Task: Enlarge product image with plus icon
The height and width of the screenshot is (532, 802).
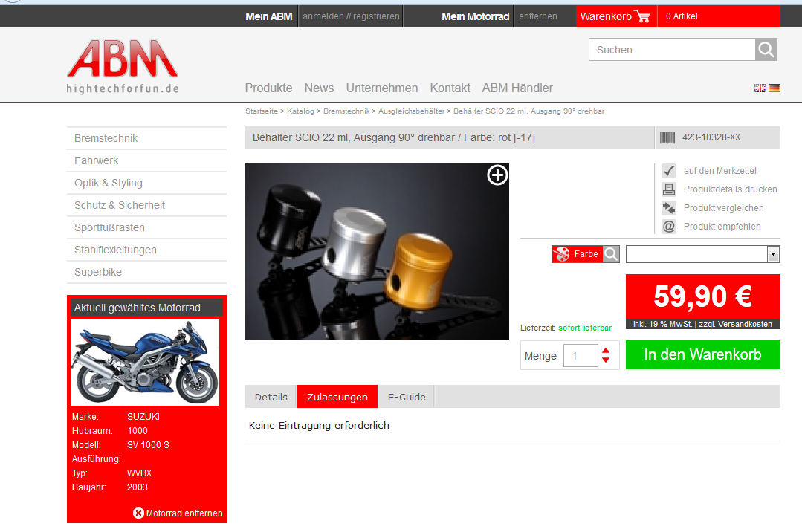Action: [497, 175]
